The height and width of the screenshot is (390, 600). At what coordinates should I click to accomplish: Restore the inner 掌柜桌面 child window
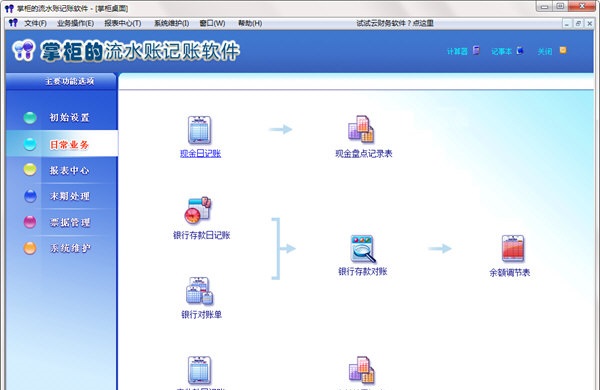click(578, 24)
